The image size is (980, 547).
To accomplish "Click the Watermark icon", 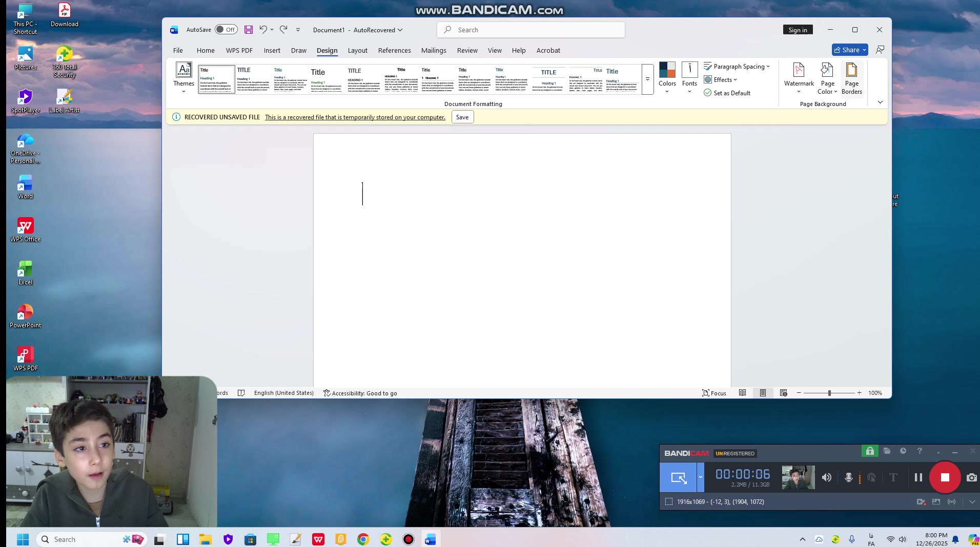I will pos(799,71).
